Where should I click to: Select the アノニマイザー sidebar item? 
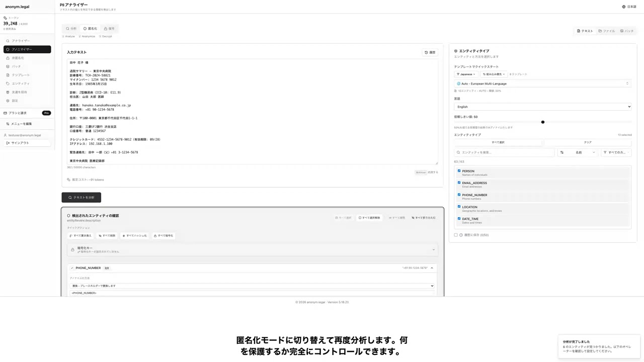[x=27, y=49]
